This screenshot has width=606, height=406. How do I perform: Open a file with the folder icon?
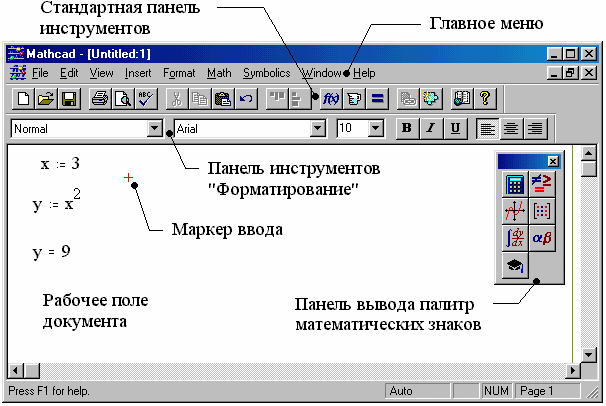click(x=46, y=99)
